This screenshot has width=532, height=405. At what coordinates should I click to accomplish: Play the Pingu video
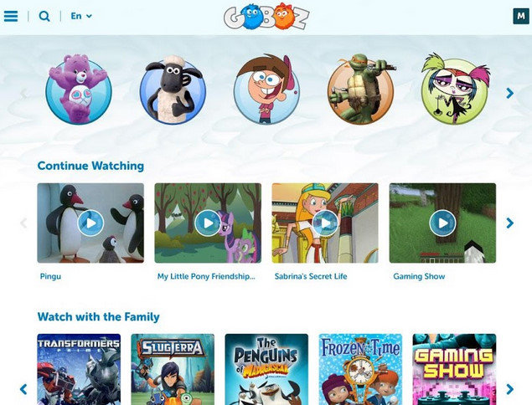[x=90, y=223]
